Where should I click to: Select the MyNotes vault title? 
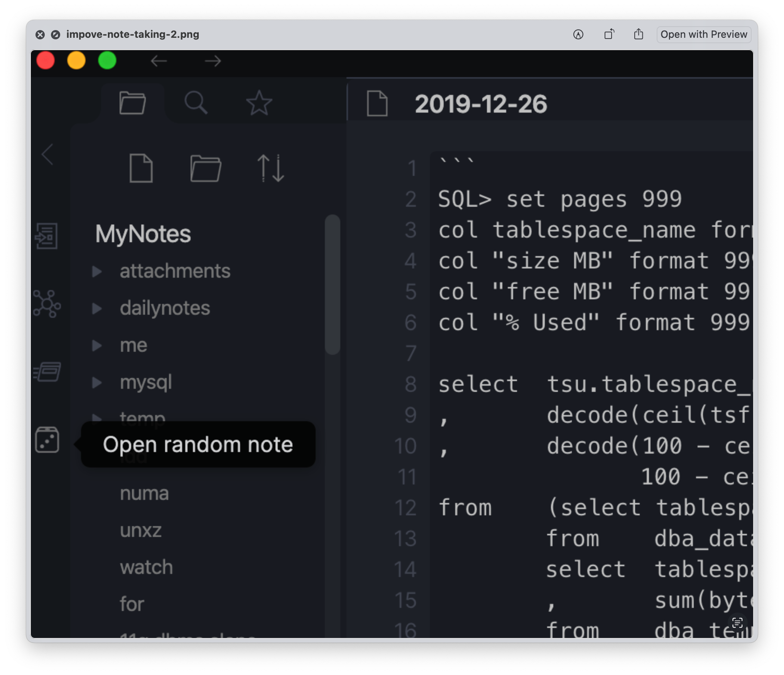(143, 234)
